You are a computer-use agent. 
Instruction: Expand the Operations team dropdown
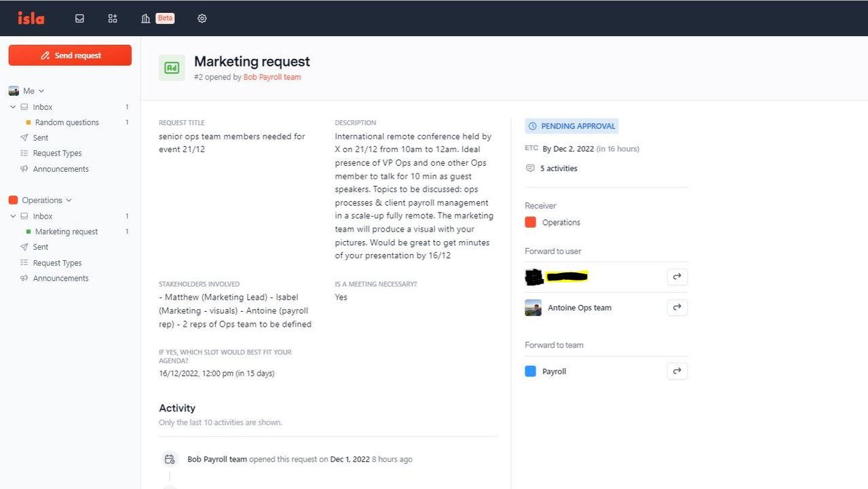(x=69, y=200)
